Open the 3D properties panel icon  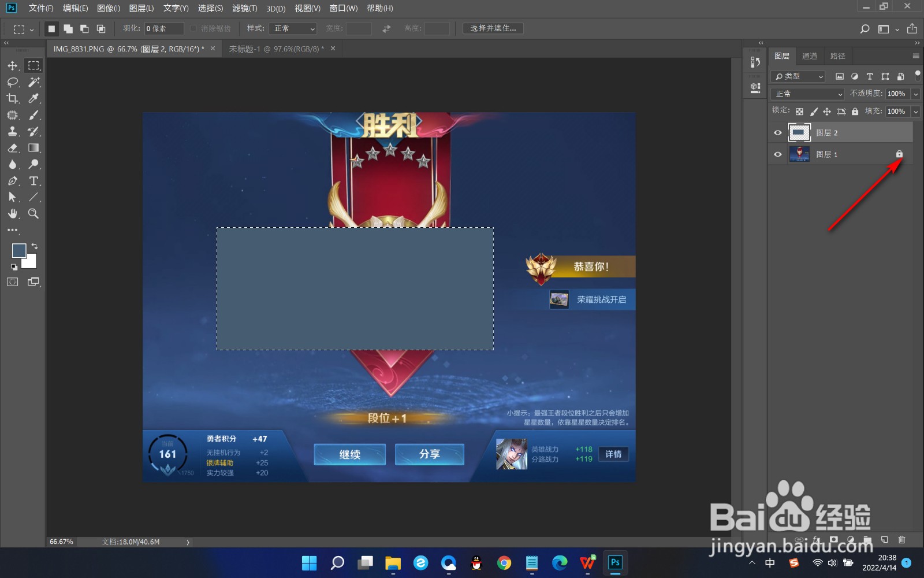pyautogui.click(x=755, y=88)
